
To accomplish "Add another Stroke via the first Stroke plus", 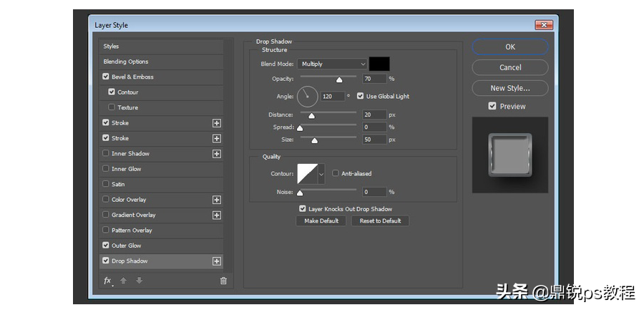I will pos(216,123).
